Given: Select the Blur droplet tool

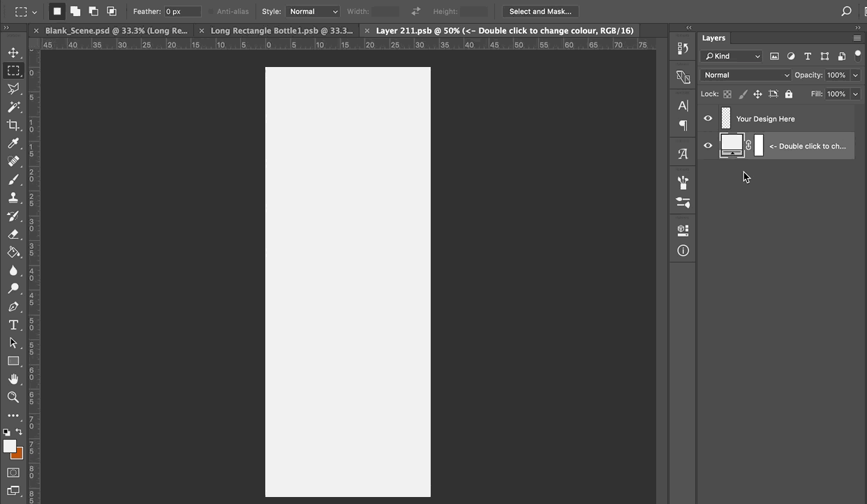Looking at the screenshot, I should tap(13, 270).
